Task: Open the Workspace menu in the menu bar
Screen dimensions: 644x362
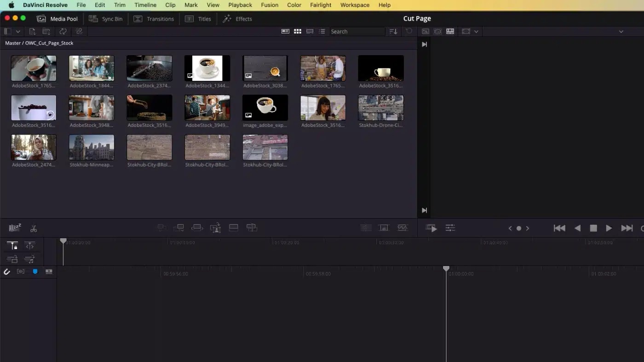Action: coord(354,5)
